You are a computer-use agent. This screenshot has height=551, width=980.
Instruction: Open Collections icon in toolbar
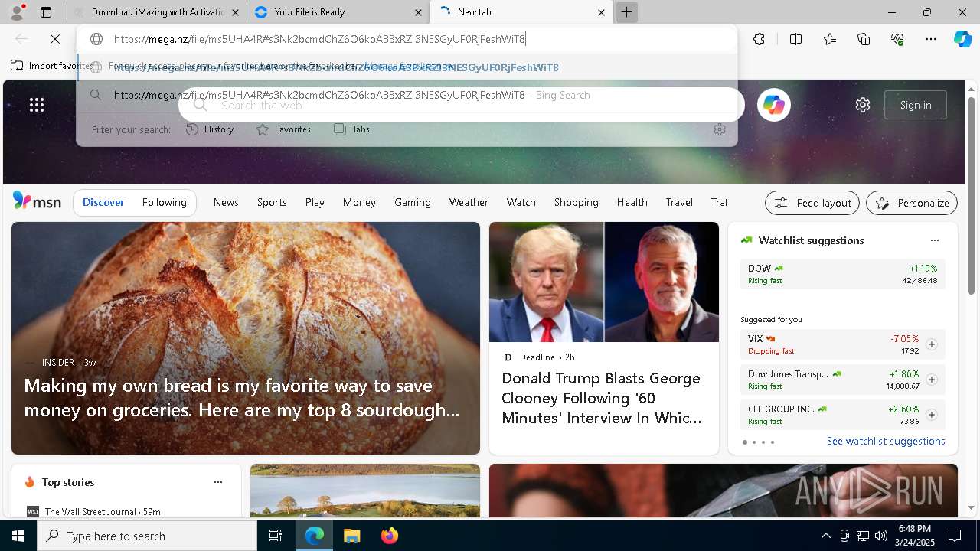(x=864, y=39)
